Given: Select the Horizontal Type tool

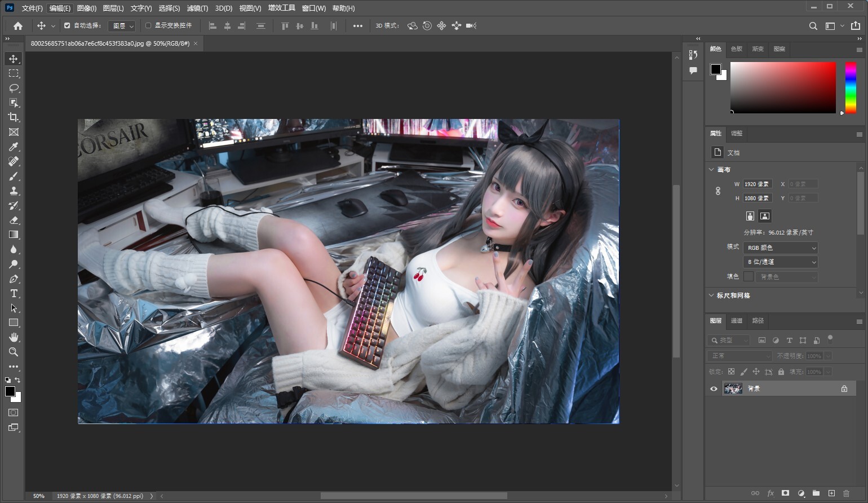Looking at the screenshot, I should [14, 293].
